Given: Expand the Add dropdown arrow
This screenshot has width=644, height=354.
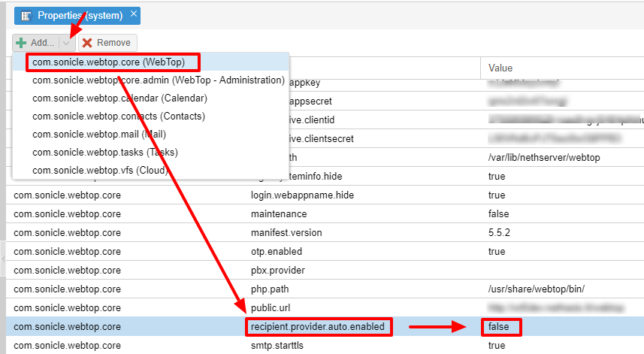Looking at the screenshot, I should (x=67, y=43).
